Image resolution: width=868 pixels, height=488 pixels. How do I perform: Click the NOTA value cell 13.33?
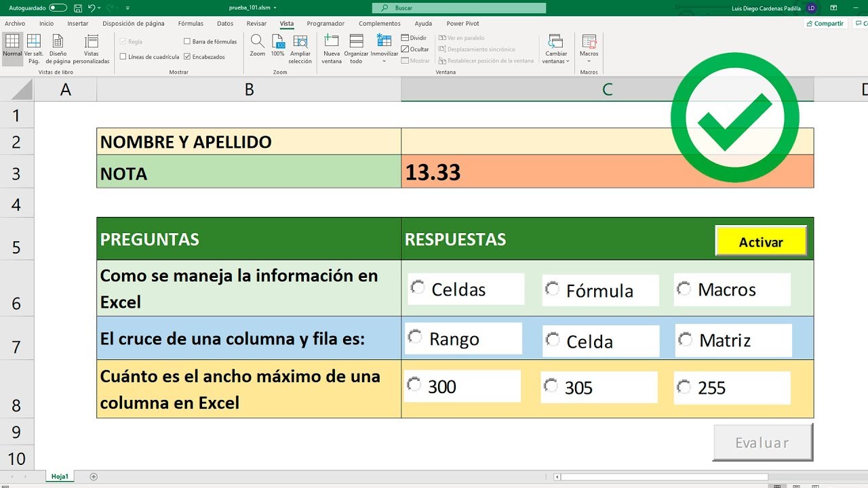[x=607, y=172]
